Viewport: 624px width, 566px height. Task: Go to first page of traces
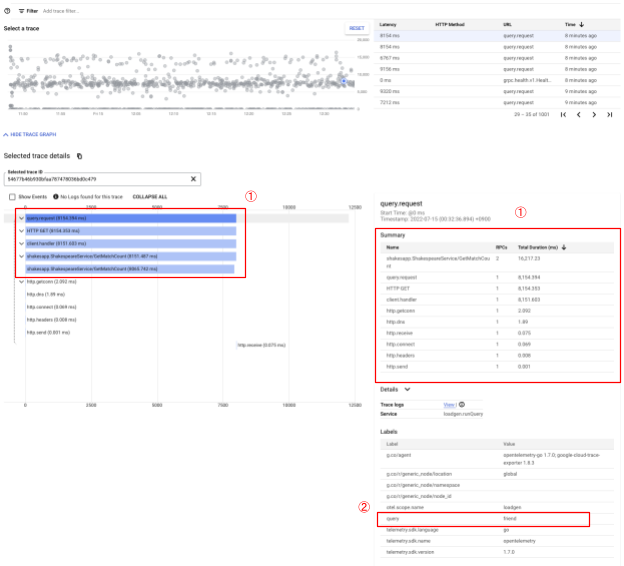(x=563, y=115)
